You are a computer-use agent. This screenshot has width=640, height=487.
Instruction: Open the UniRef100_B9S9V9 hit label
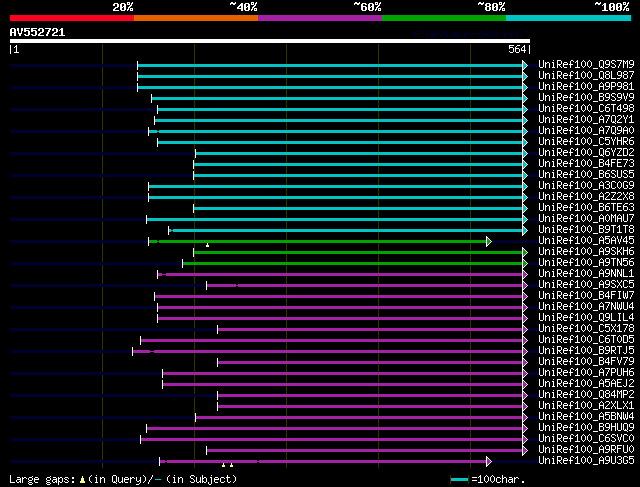(x=586, y=98)
